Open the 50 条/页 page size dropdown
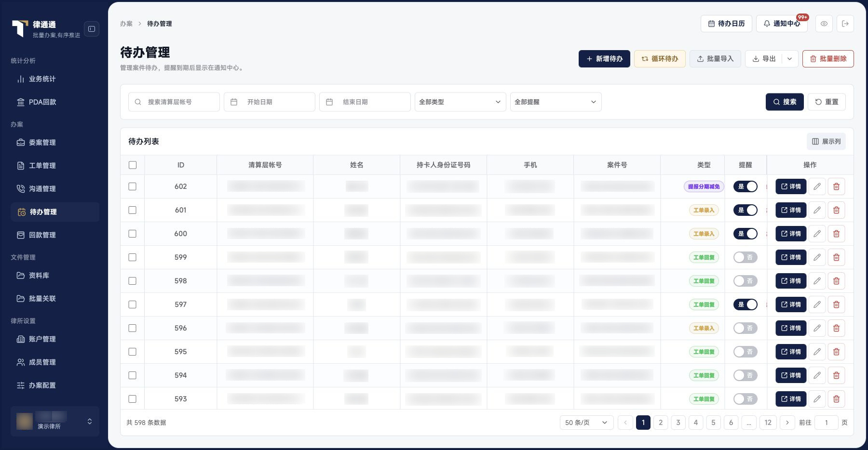This screenshot has width=868, height=450. coord(586,423)
